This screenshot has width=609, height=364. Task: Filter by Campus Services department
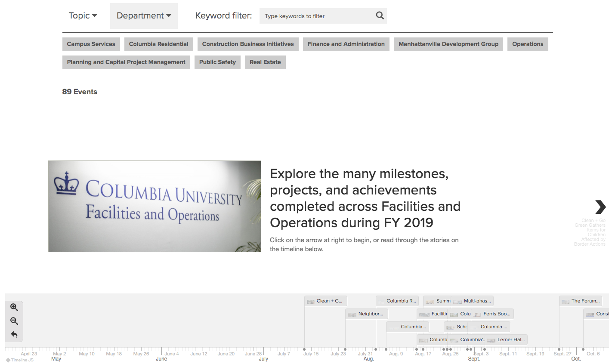pos(91,44)
